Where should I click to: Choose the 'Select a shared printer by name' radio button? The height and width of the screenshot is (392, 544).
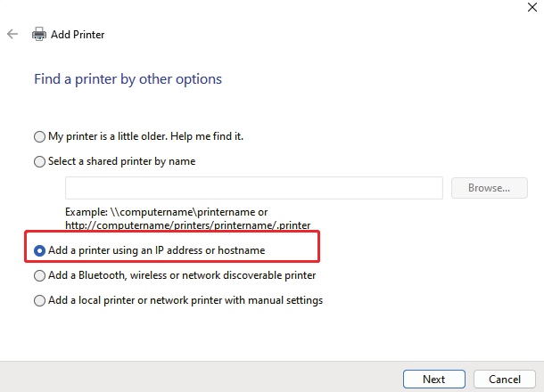coord(39,162)
